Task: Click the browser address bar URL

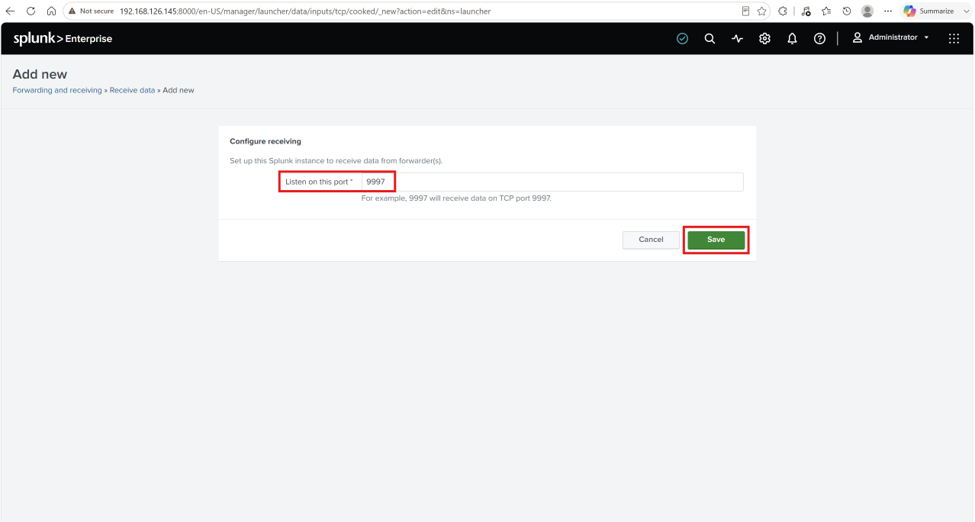Action: tap(305, 11)
